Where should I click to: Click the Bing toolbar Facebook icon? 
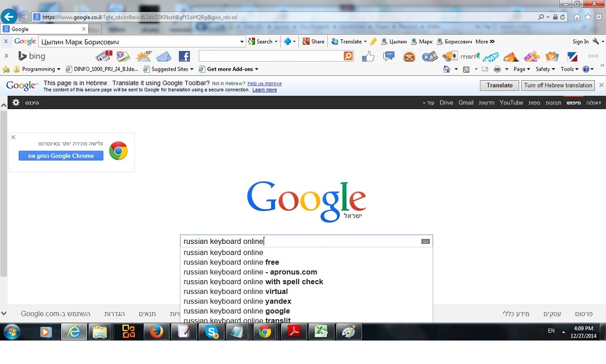point(184,56)
